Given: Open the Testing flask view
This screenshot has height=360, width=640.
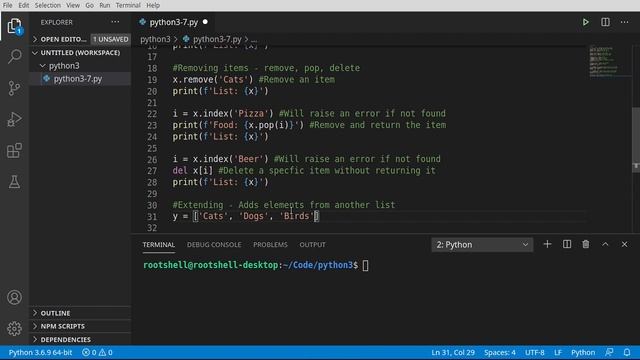Looking at the screenshot, I should pyautogui.click(x=14, y=182).
